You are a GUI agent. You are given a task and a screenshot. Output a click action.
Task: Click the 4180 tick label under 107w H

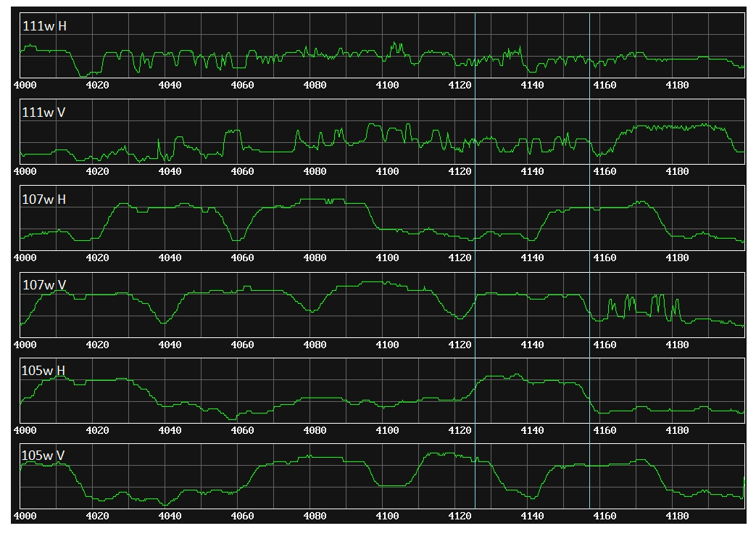(x=677, y=258)
